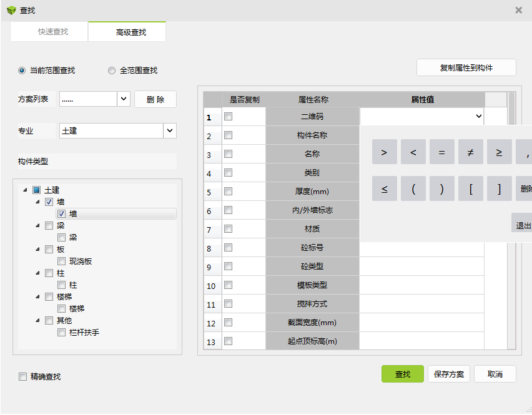
Task: Click the green 查找 button
Action: [403, 374]
